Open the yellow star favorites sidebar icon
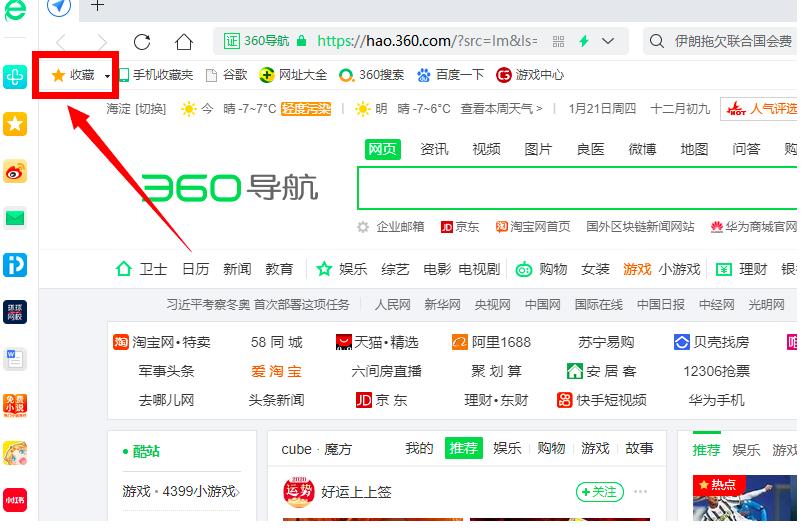Image resolution: width=806 pixels, height=529 pixels. 15,124
